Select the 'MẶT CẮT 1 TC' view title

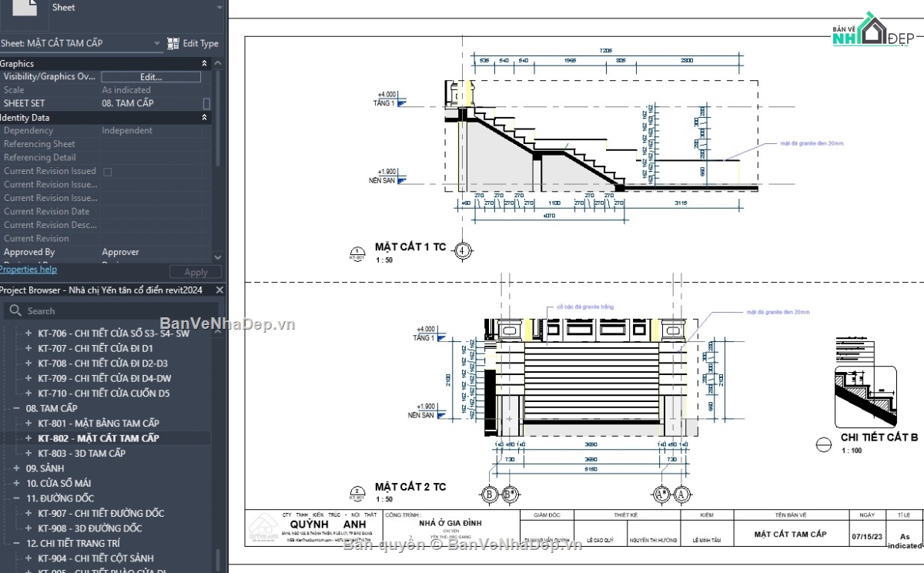(x=410, y=247)
